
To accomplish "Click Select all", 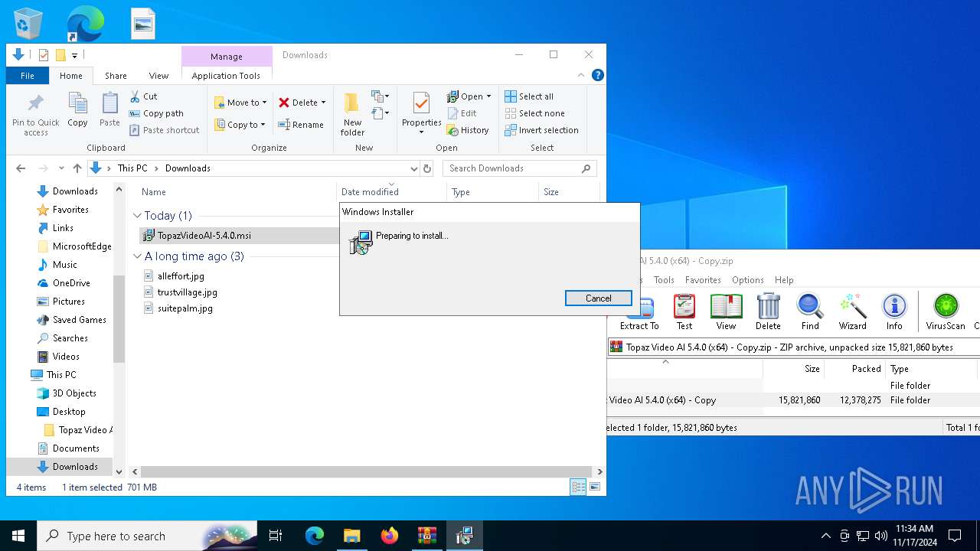I will 529,96.
